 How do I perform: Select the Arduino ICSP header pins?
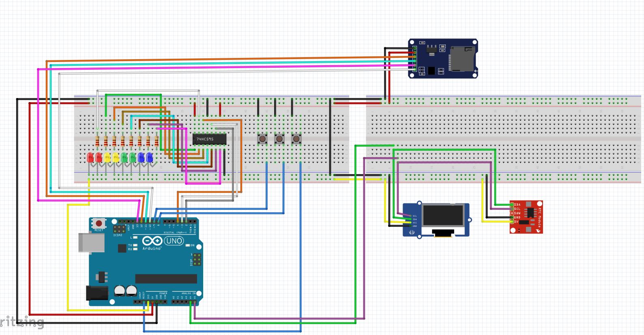pos(196,259)
